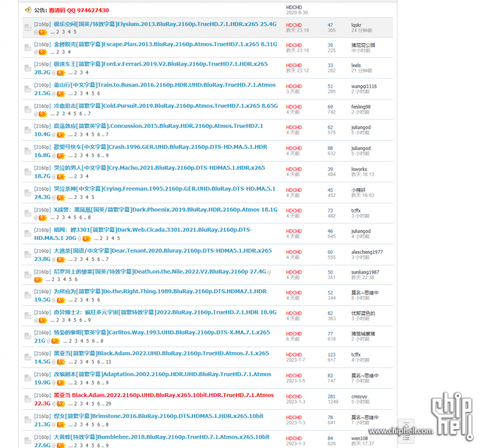The image size is (480, 448).
Task: Click the thread icon beside the Cold.Pursuit.2019 post
Action: pyautogui.click(x=28, y=110)
